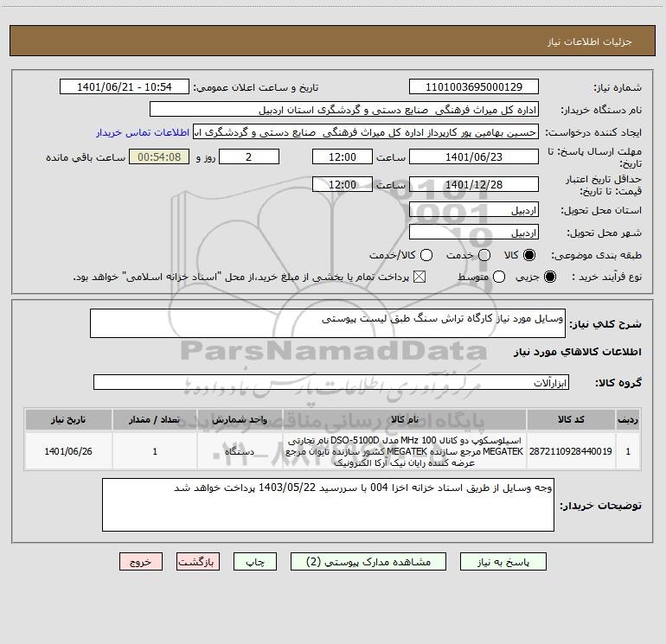Click the 'واحد شمارش' column header
Image resolution: width=666 pixels, height=644 pixels.
click(x=240, y=419)
